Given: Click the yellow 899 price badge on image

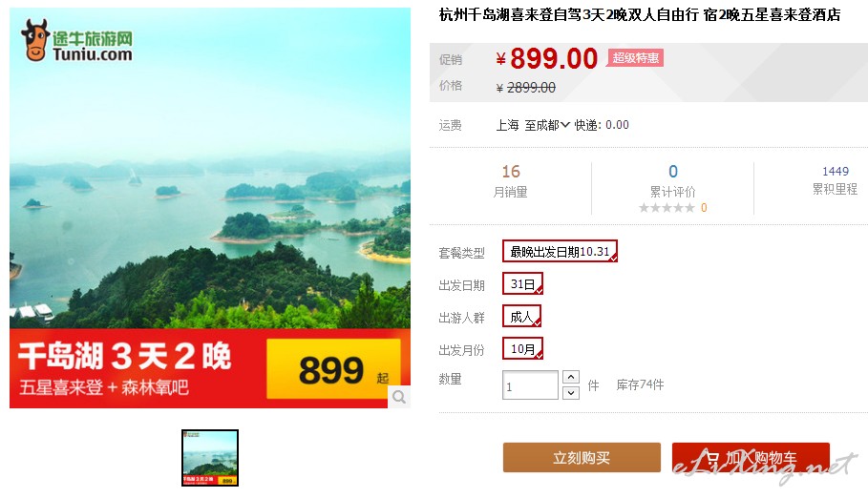Looking at the screenshot, I should 333,368.
